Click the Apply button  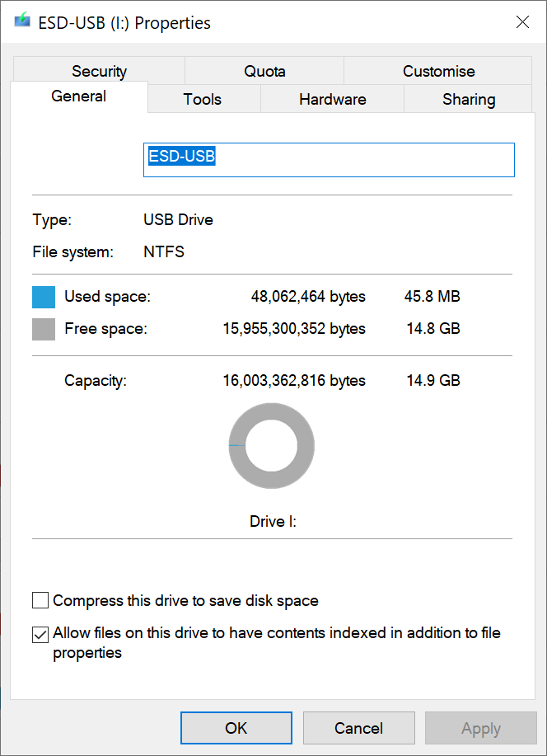(x=481, y=728)
